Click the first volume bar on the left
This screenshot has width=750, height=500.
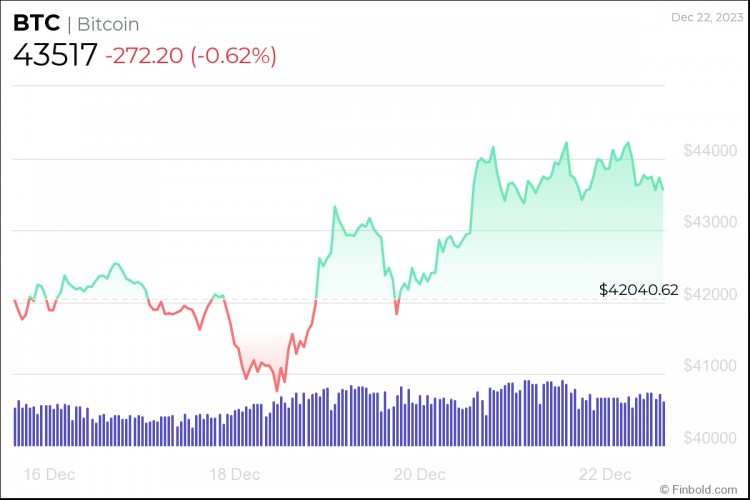tap(15, 425)
